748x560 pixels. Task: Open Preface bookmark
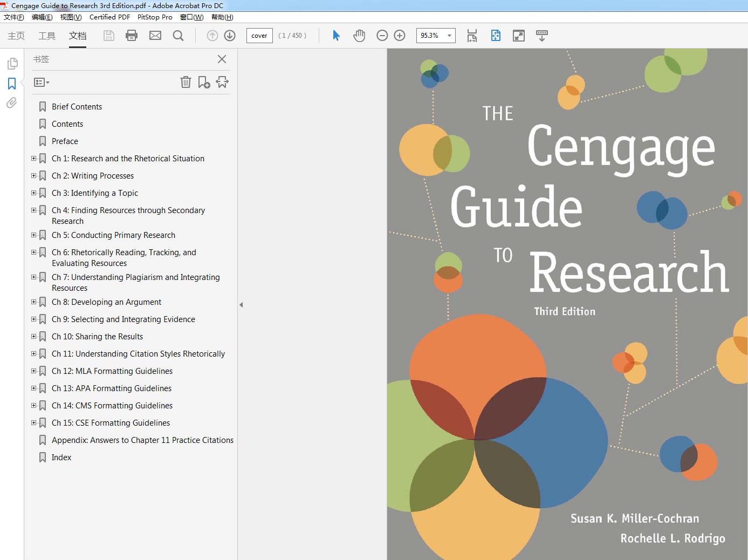(x=65, y=141)
